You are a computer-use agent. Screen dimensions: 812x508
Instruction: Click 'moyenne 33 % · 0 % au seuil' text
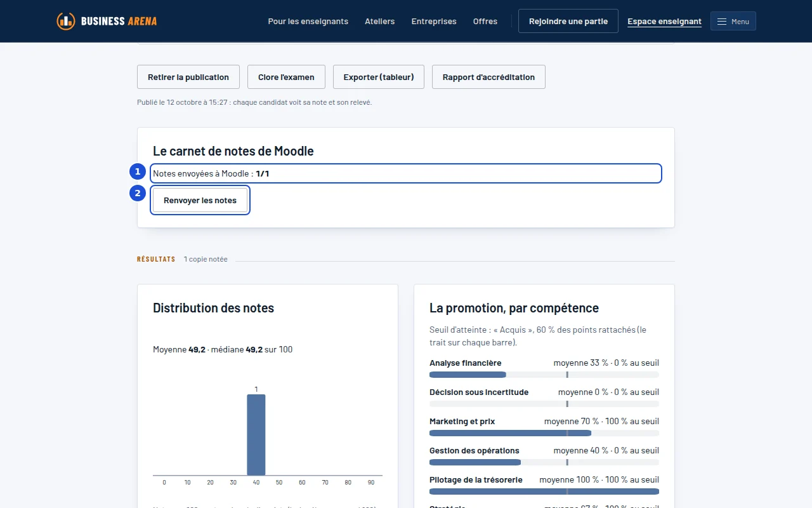point(606,363)
